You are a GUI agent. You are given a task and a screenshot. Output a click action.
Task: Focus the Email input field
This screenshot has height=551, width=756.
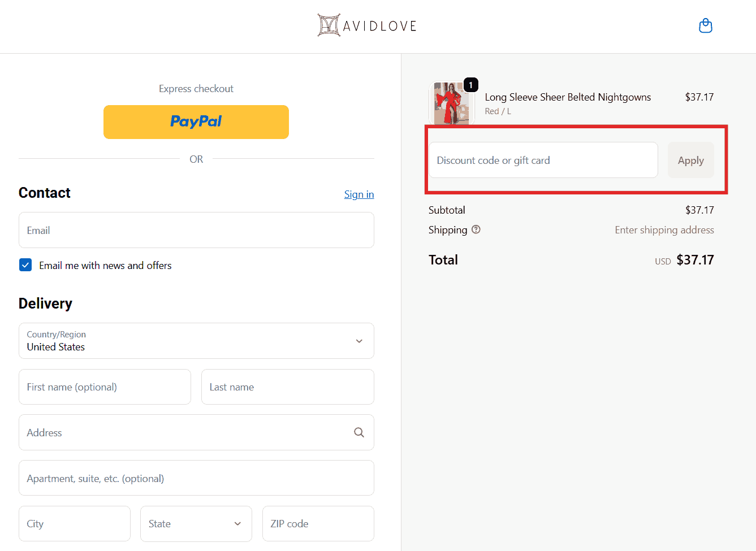[x=196, y=230]
